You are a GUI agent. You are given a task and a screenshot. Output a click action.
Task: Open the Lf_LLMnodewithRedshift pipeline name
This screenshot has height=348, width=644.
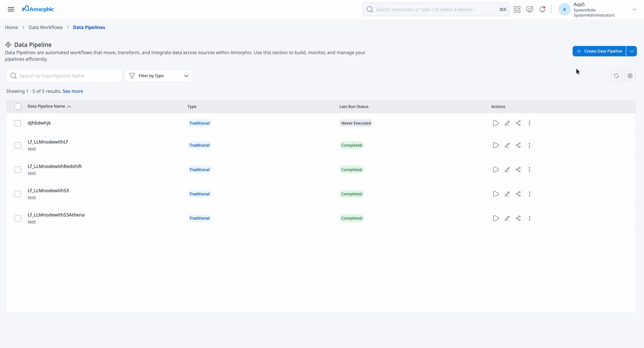(55, 166)
